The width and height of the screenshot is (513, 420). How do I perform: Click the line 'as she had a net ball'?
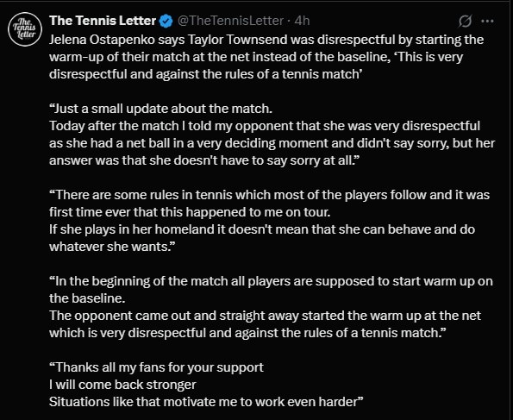(272, 143)
